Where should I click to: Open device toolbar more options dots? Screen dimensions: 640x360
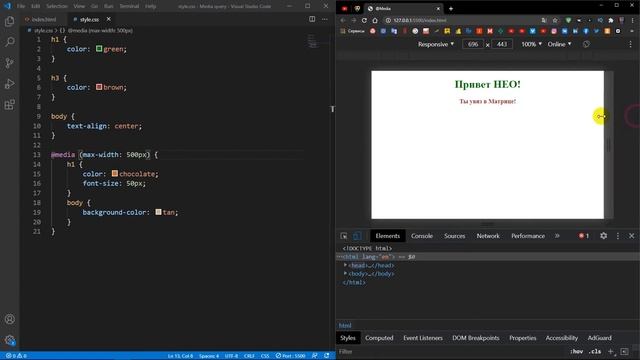(630, 44)
